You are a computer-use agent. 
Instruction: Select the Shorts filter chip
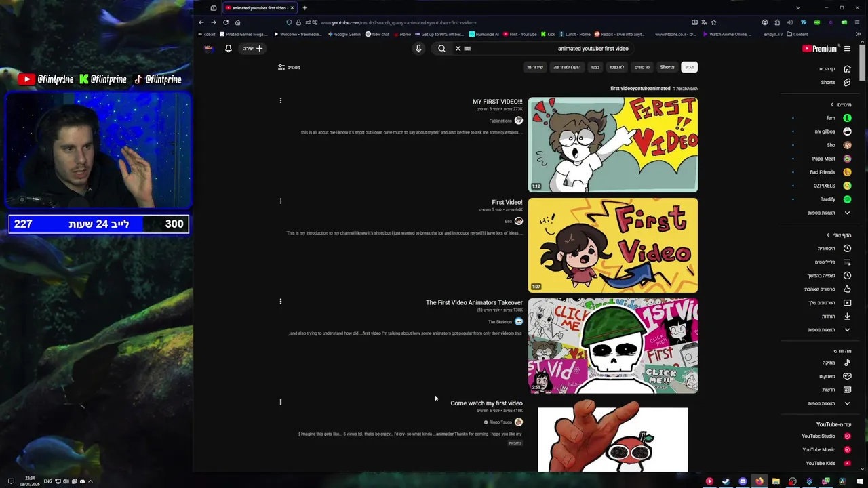point(667,67)
